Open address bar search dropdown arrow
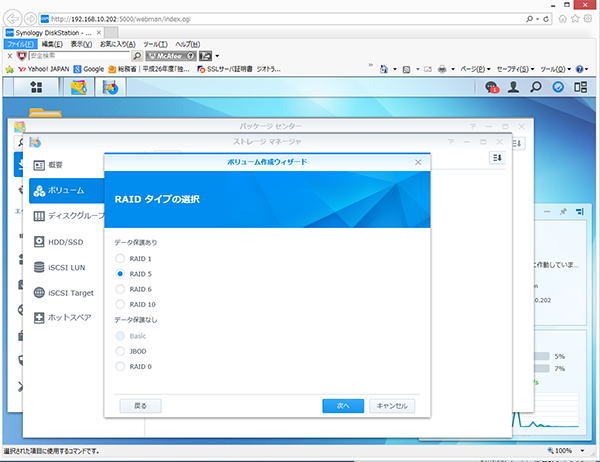 tap(538, 19)
